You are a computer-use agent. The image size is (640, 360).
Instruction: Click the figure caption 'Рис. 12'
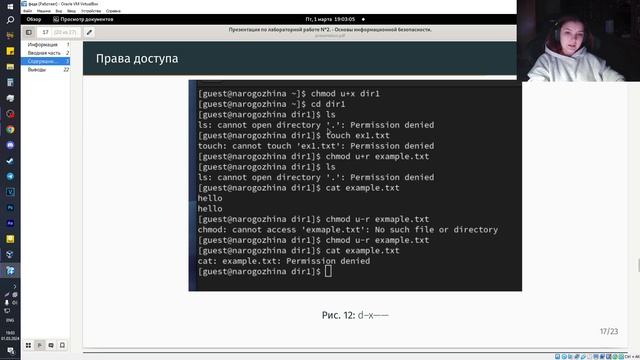pyautogui.click(x=338, y=315)
